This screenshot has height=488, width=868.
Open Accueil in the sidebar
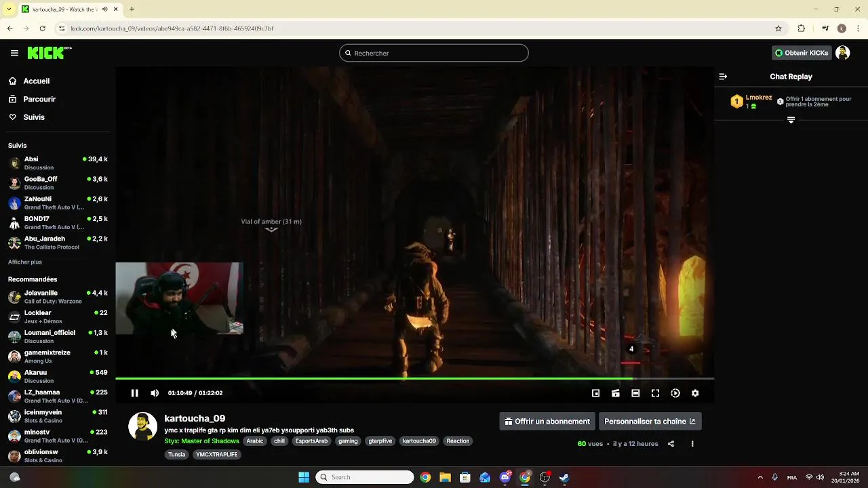pos(36,81)
